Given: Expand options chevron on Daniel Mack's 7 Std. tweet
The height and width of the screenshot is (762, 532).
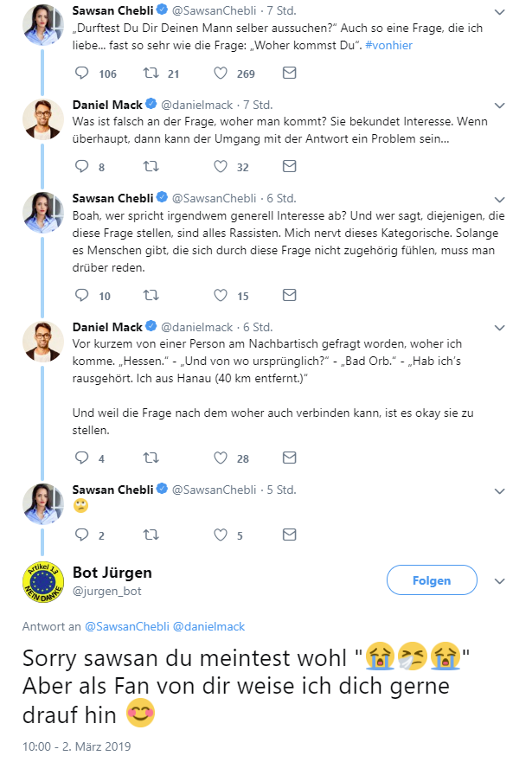Looking at the screenshot, I should click(x=499, y=106).
